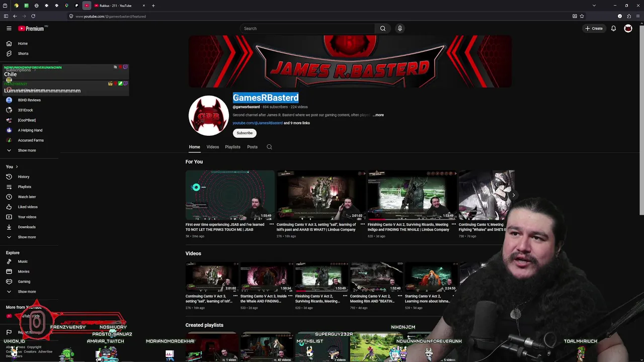
Task: Open options menu for Finishing Canto V Act 2 in For You
Action: [454, 225]
